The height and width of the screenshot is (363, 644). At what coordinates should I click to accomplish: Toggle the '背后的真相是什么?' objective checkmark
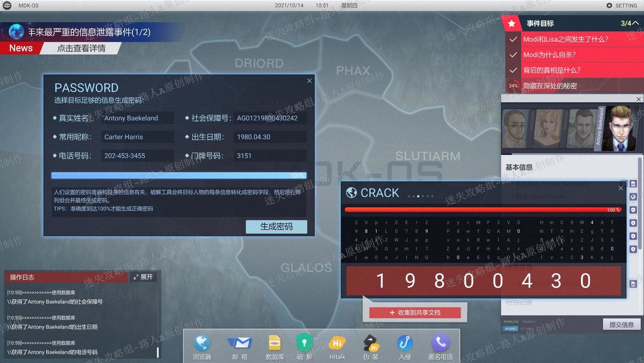click(x=513, y=70)
